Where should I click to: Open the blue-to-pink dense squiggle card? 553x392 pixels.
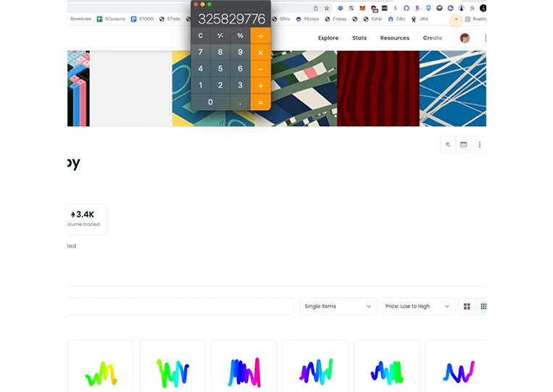click(x=244, y=367)
